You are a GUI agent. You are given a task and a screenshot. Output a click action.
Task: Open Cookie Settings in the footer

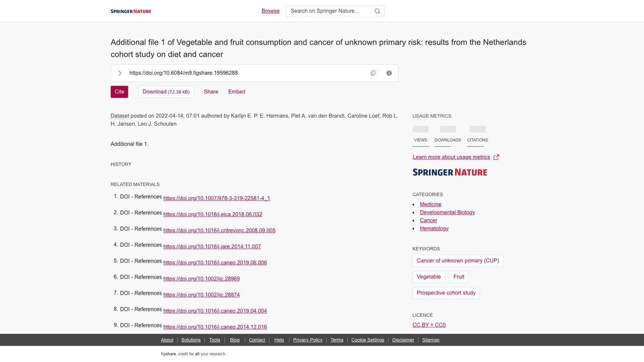(x=368, y=340)
